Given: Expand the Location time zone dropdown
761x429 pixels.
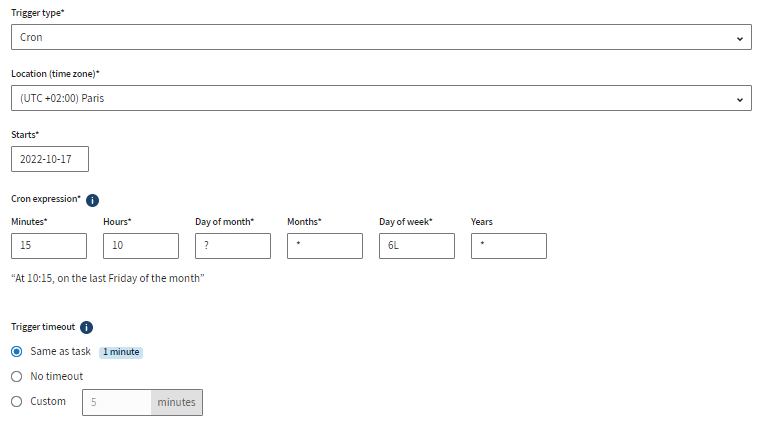Looking at the screenshot, I should click(380, 98).
